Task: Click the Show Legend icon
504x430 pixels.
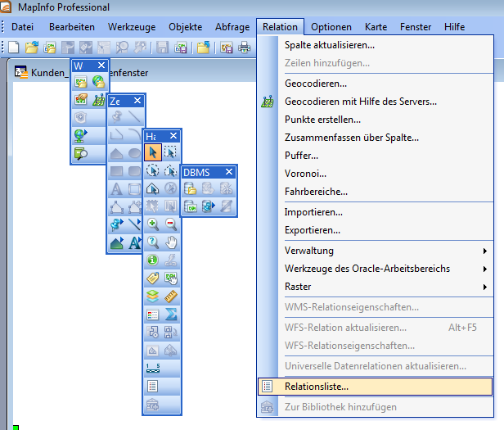Action: [153, 315]
